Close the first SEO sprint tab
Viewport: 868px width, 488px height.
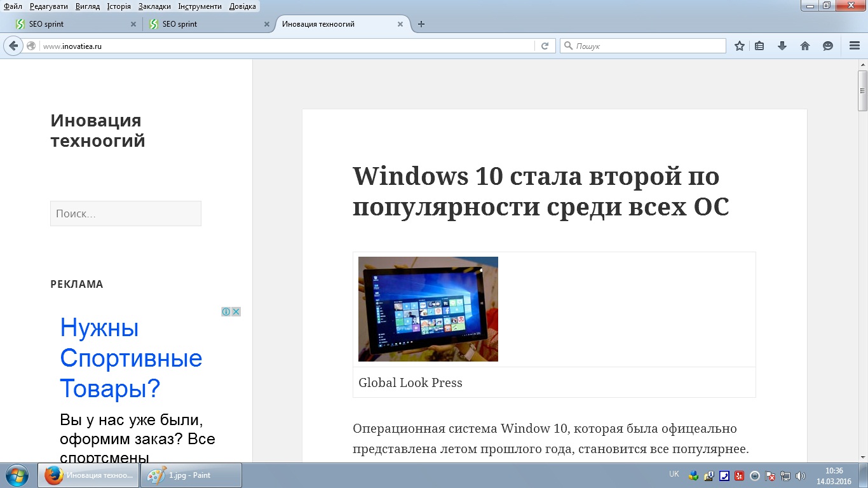[133, 24]
